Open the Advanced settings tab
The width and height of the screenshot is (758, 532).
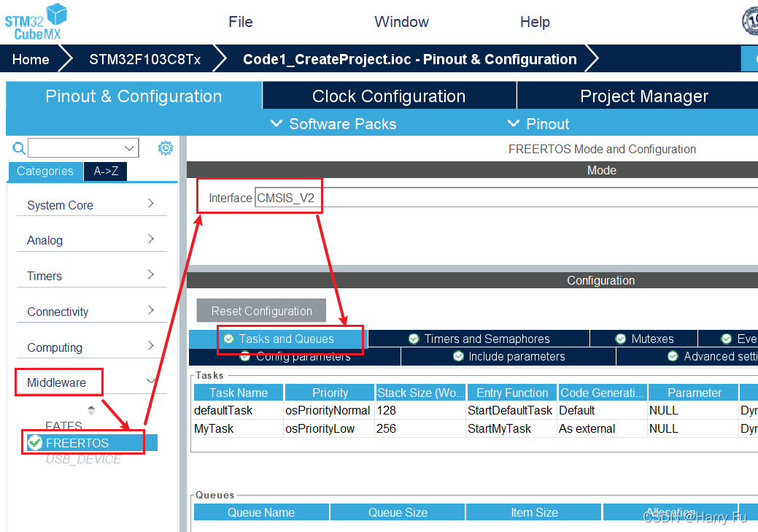coord(687,356)
